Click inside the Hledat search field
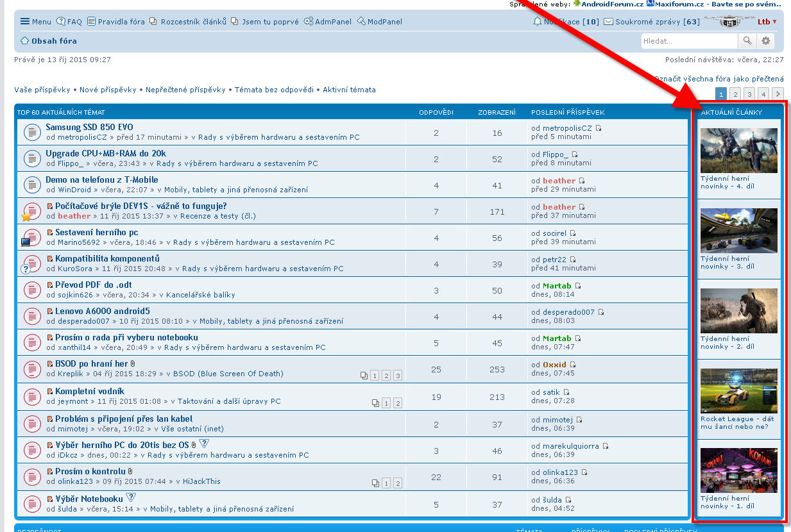The image size is (791, 532). point(689,41)
